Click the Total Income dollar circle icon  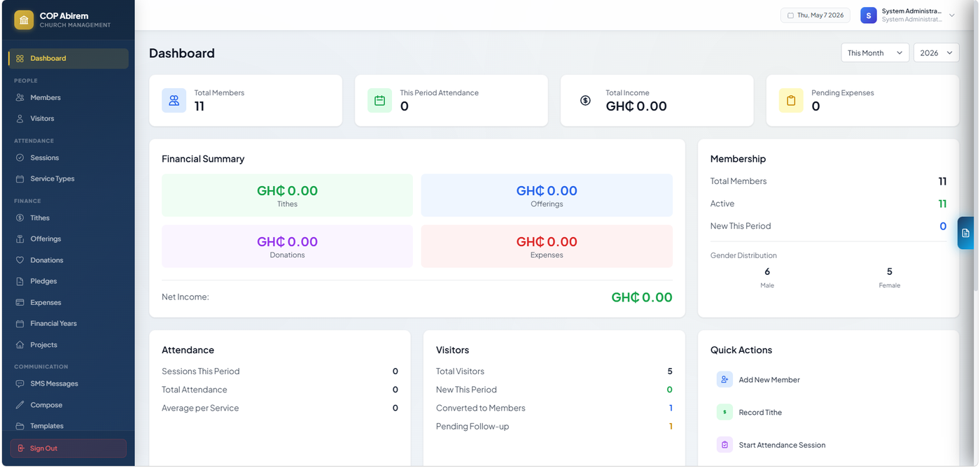pyautogui.click(x=585, y=101)
